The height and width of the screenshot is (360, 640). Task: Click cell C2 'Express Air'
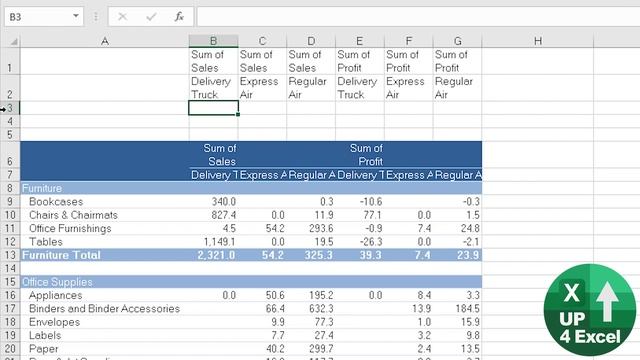(262, 88)
